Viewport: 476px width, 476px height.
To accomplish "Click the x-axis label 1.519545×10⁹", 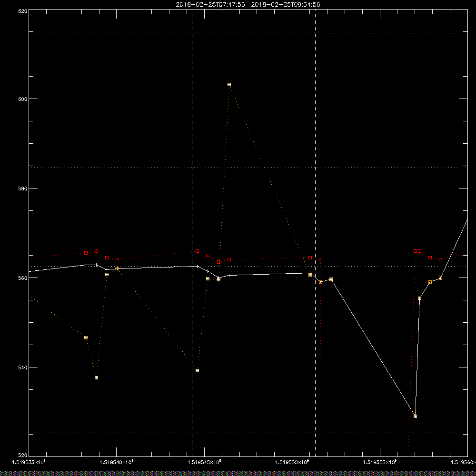I will (205, 462).
